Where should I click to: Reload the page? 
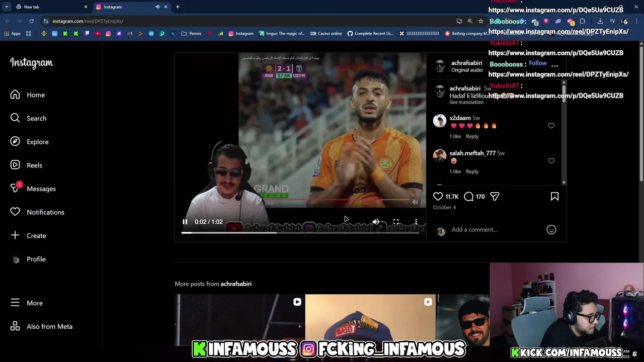(x=31, y=21)
